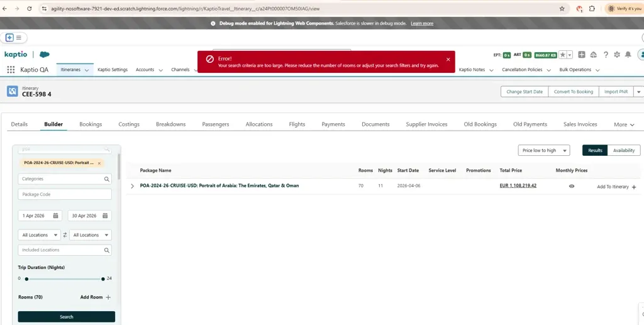Open the Price low to high dropdown

pos(544,150)
